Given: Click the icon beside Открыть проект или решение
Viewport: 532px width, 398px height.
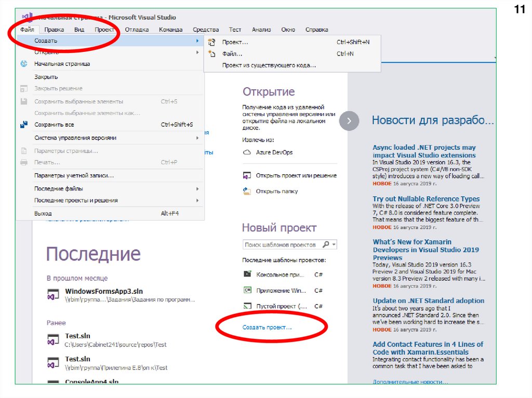Looking at the screenshot, I should 247,175.
